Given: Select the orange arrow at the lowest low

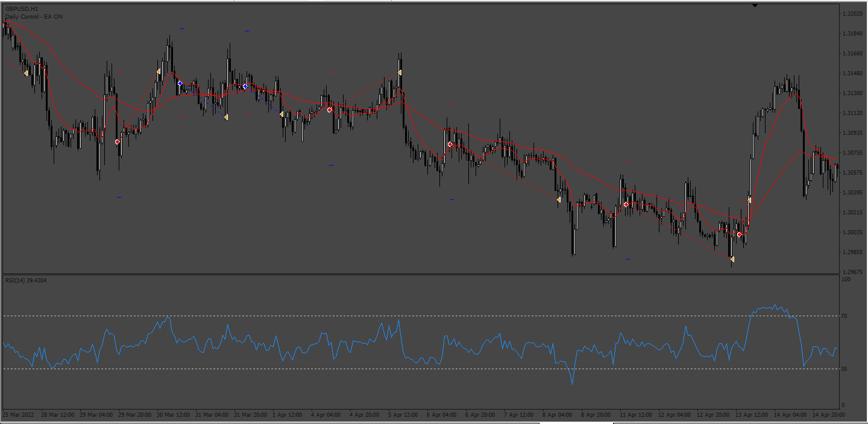Looking at the screenshot, I should click(x=732, y=259).
